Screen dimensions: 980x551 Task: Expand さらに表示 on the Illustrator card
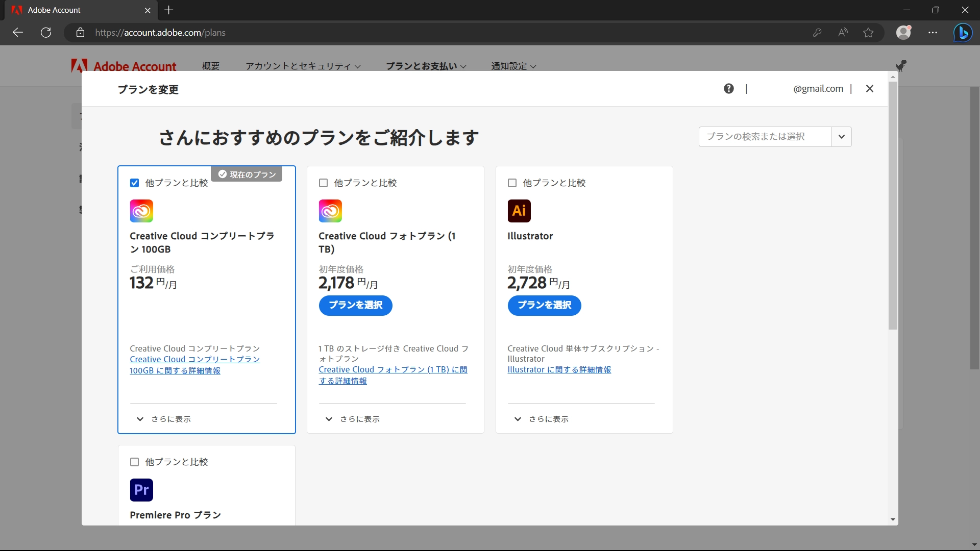[541, 419]
